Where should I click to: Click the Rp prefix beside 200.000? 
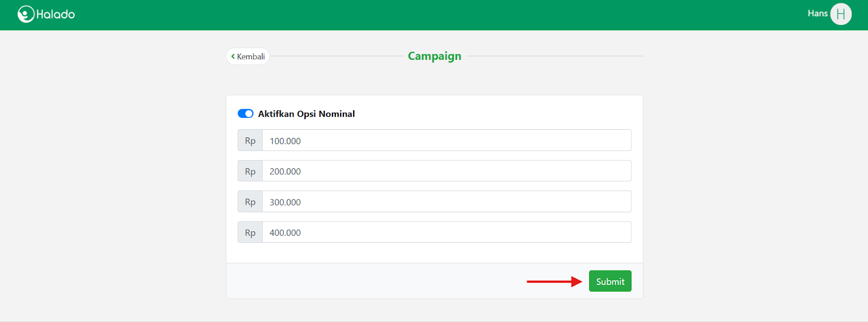click(x=250, y=171)
